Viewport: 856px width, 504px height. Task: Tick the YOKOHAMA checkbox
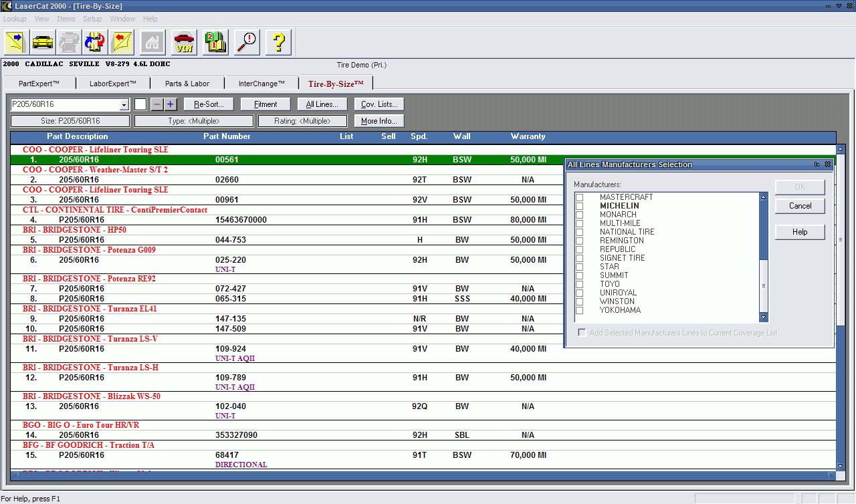point(580,310)
